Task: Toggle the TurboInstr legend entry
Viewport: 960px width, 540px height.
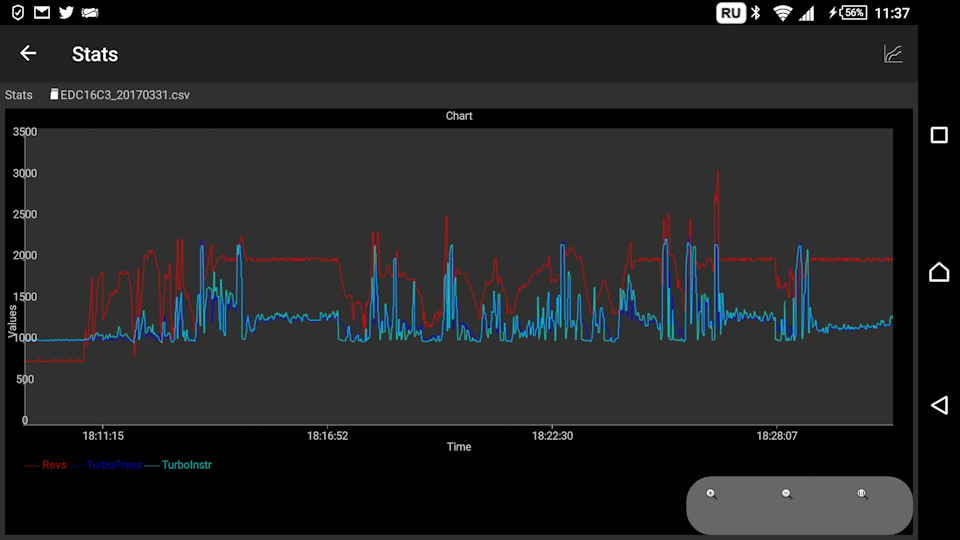Action: [x=179, y=465]
